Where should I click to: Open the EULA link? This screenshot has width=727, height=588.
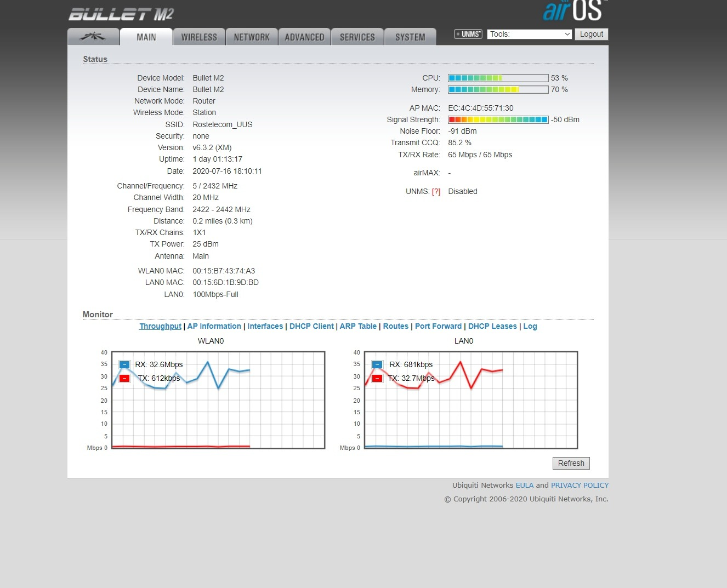click(525, 486)
